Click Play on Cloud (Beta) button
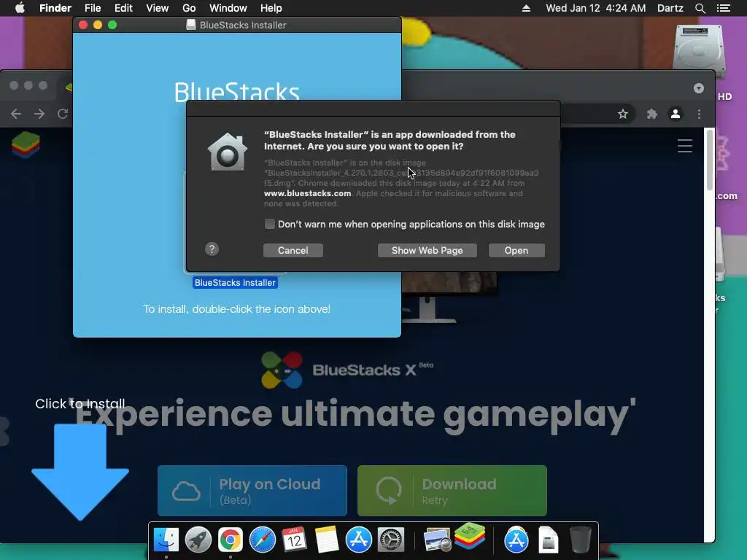Viewport: 747px width, 560px height. point(252,491)
